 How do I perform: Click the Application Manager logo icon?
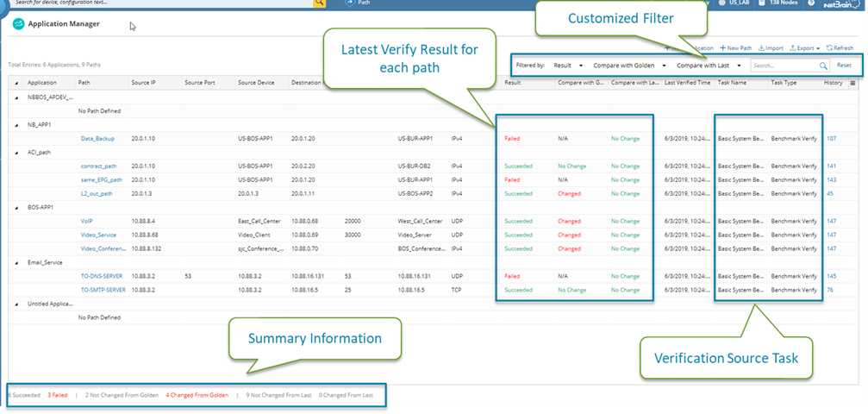click(17, 24)
